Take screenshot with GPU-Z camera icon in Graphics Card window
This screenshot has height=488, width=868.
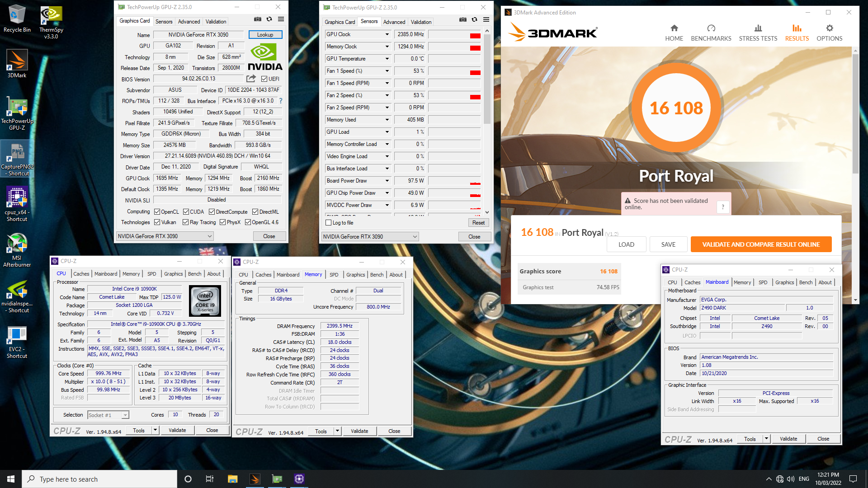pyautogui.click(x=257, y=19)
